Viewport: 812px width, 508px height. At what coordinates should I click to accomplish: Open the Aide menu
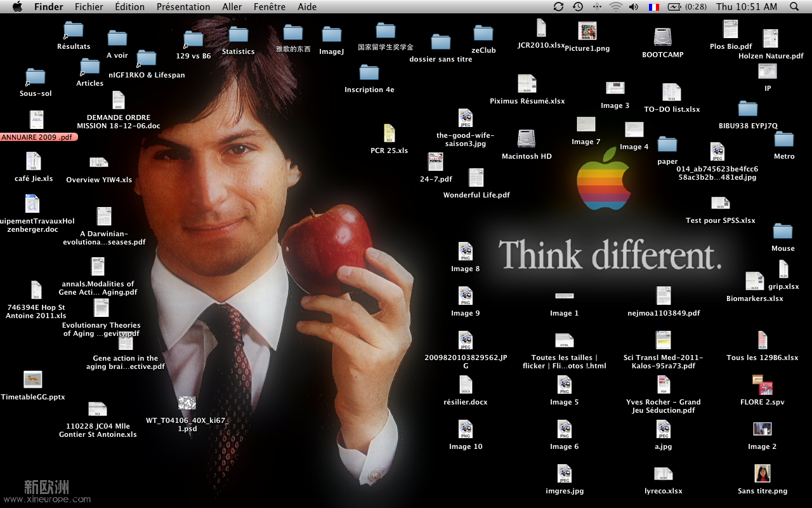click(307, 7)
